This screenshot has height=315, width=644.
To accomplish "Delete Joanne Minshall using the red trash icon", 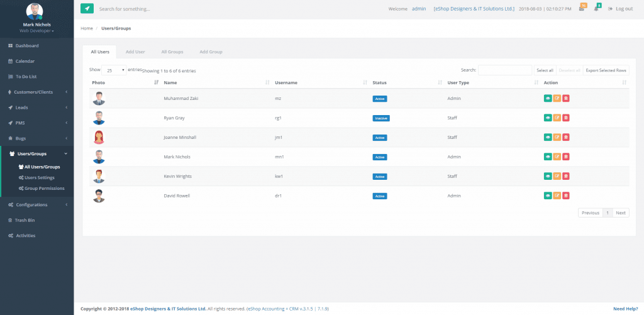I will (x=565, y=137).
